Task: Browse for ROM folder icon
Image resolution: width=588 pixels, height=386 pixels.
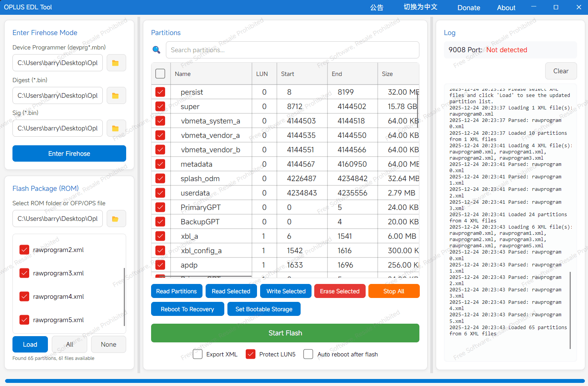Action: coord(116,219)
